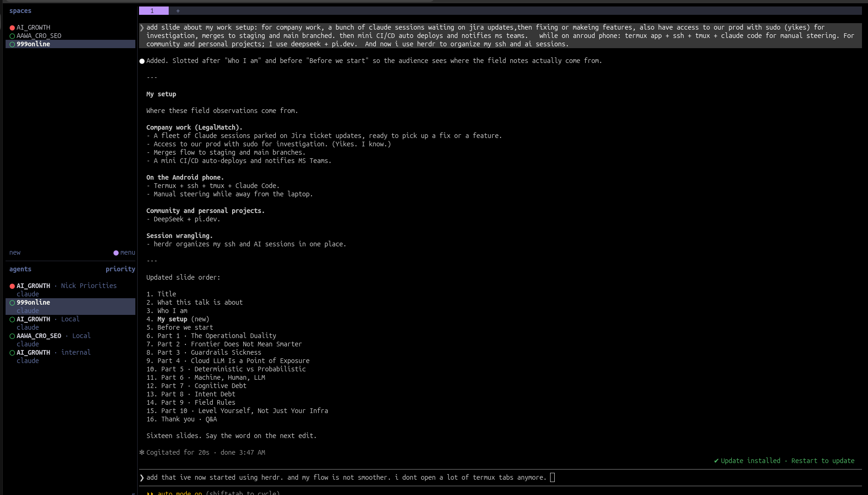Click status circle of AAWA_CRO_SEO Local agent
The height and width of the screenshot is (495, 868).
[x=12, y=336]
